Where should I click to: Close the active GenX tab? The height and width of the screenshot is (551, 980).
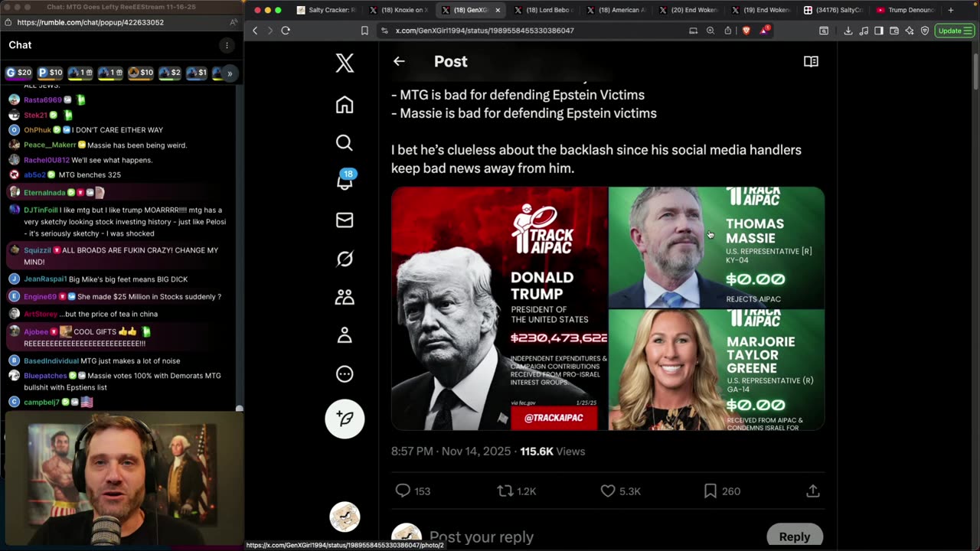pyautogui.click(x=498, y=10)
